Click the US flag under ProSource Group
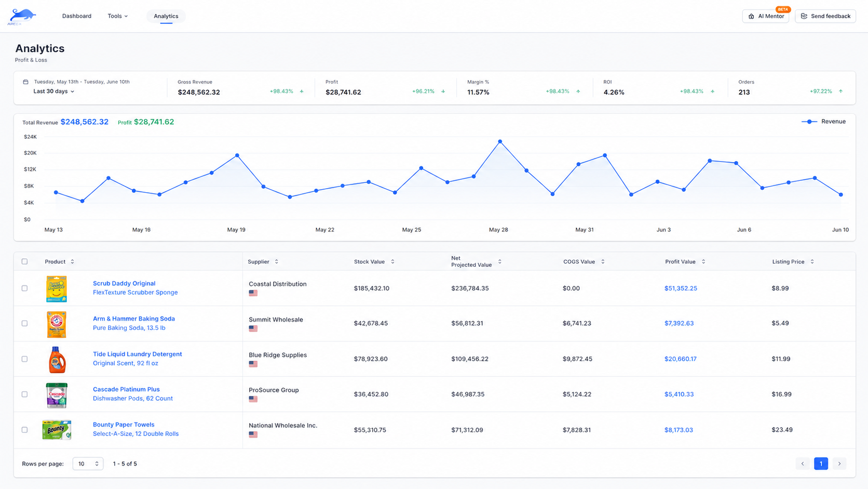 (253, 399)
